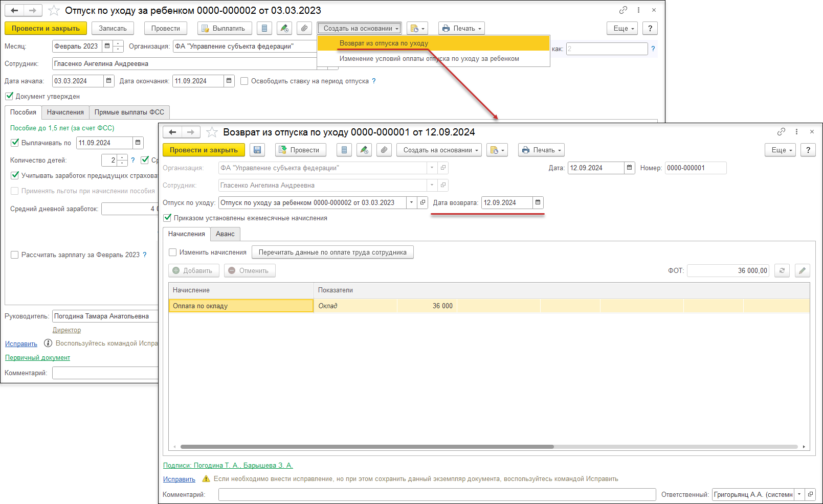The width and height of the screenshot is (823, 504).
Task: Open attached files paperclip in back window
Action: point(304,29)
